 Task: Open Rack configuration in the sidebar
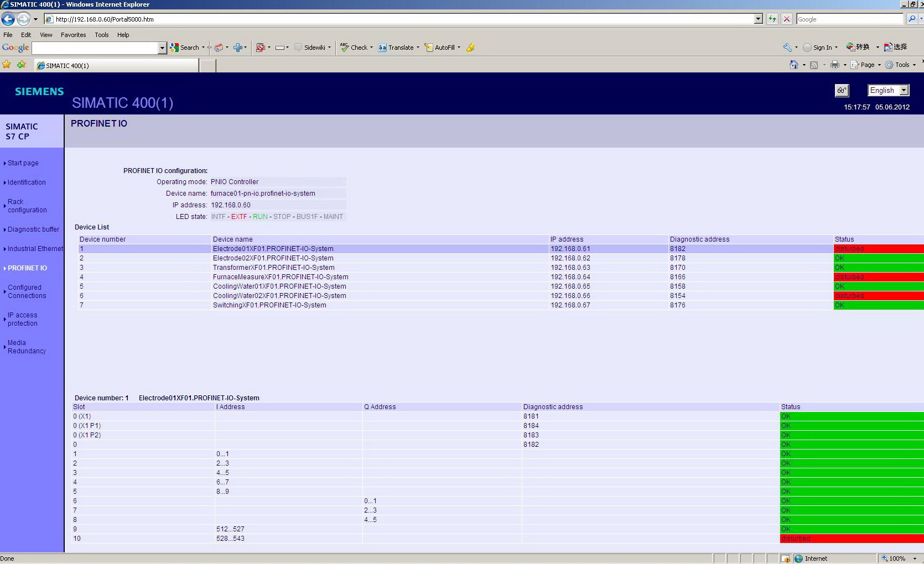[x=27, y=206]
